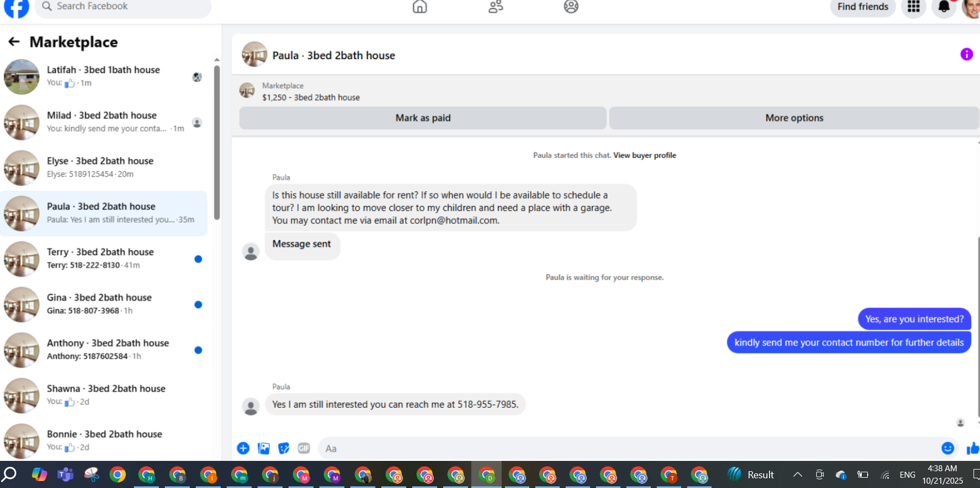Send a thumbs-up like
Screen dimensions: 980x488
click(973, 448)
